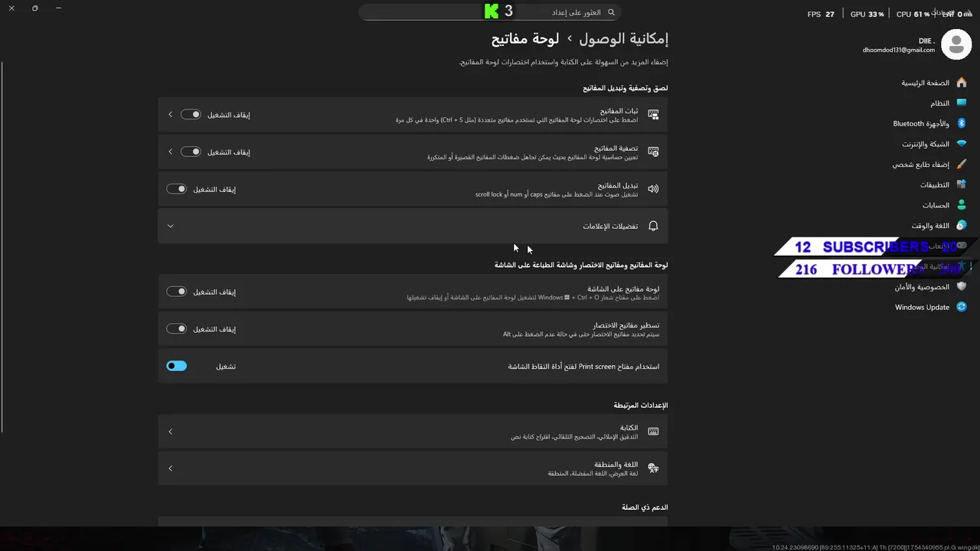Screen dimensions: 980x551
Task: Switch on تبديل المفاتيح toggle keys
Action: pos(176,189)
